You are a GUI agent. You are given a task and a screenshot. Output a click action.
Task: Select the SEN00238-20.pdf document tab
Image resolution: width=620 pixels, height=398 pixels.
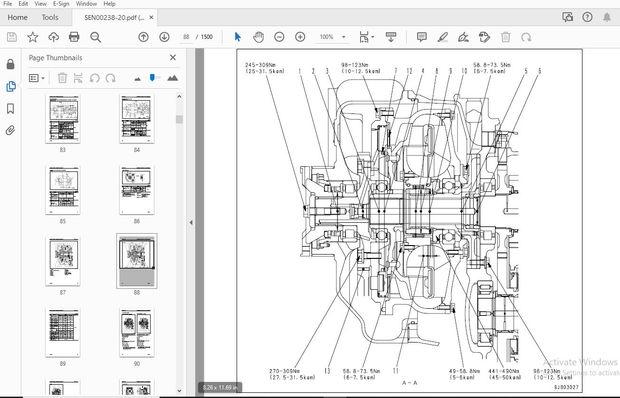click(114, 17)
